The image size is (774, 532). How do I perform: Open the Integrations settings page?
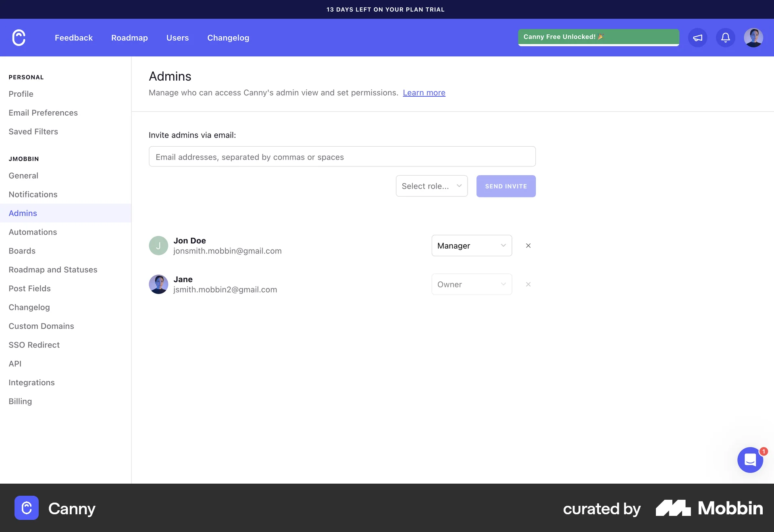click(31, 382)
